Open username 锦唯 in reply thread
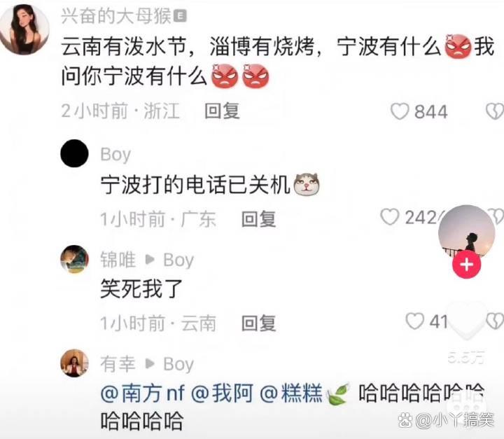The image size is (504, 439). (x=118, y=260)
